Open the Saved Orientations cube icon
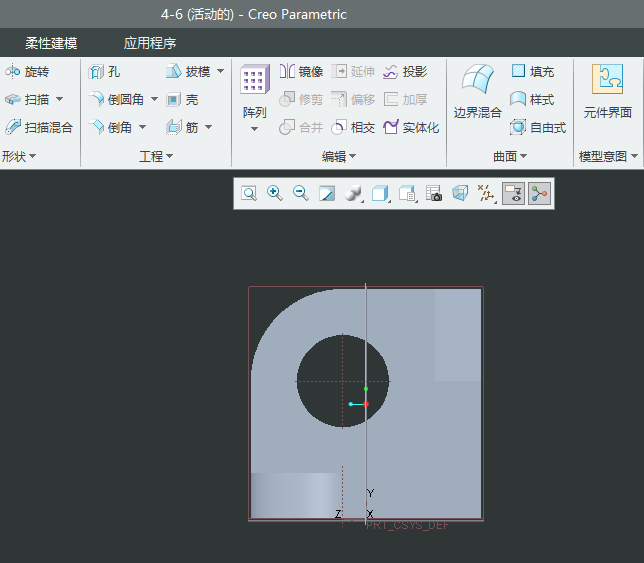The width and height of the screenshot is (644, 563). click(380, 193)
